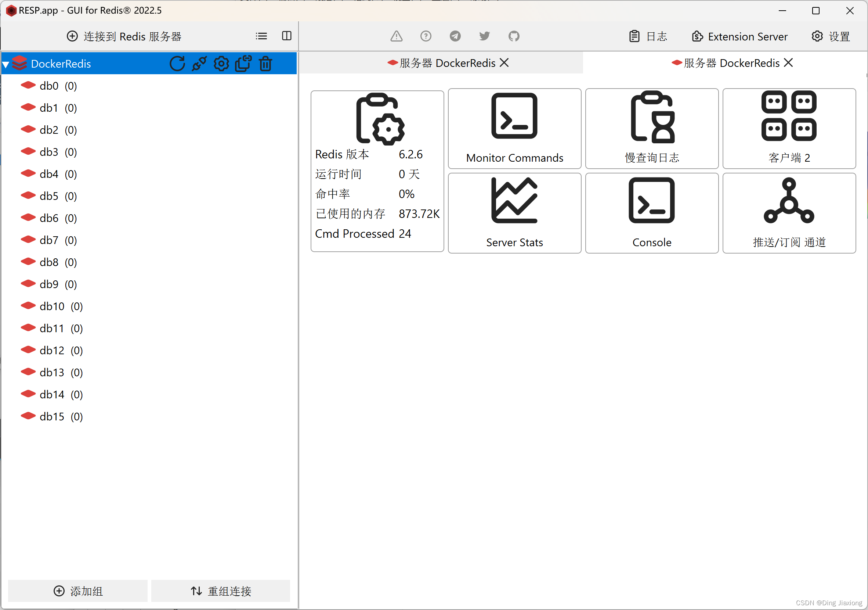Click the warning triangle icon

[x=396, y=36]
